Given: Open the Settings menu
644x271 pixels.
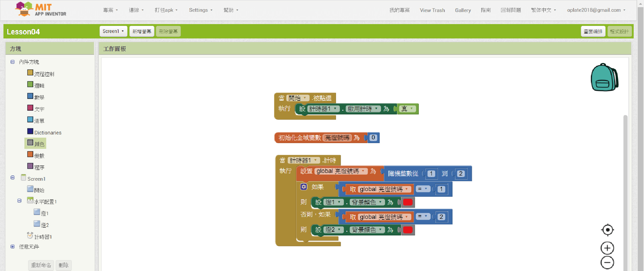Looking at the screenshot, I should point(200,10).
